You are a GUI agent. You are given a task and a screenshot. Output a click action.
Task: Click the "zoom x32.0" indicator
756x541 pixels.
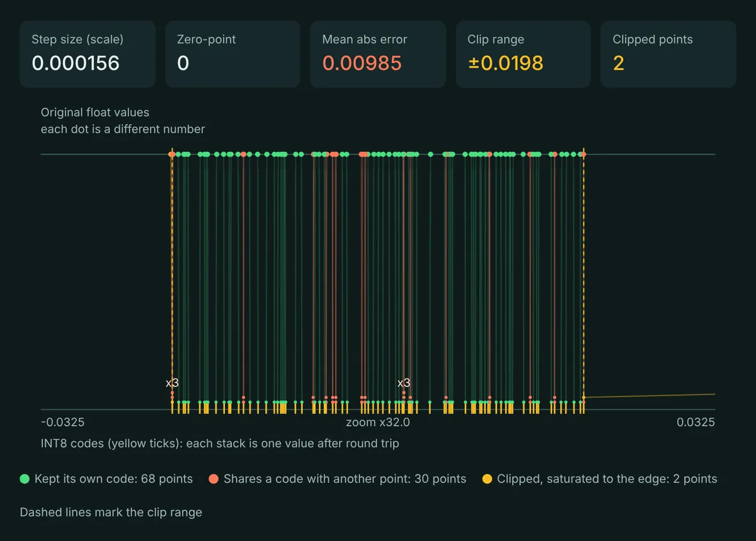[x=378, y=422]
